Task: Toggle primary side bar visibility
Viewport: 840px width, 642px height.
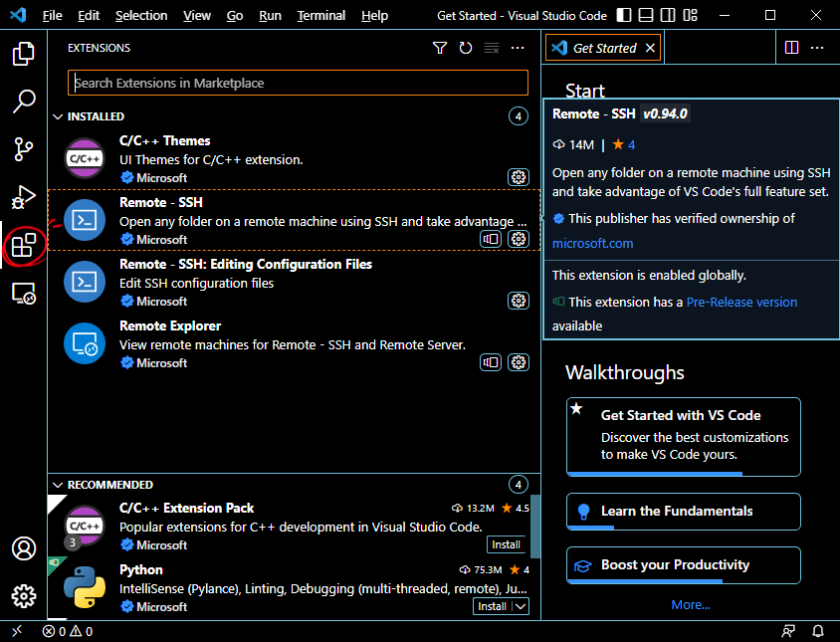Action: 624,15
